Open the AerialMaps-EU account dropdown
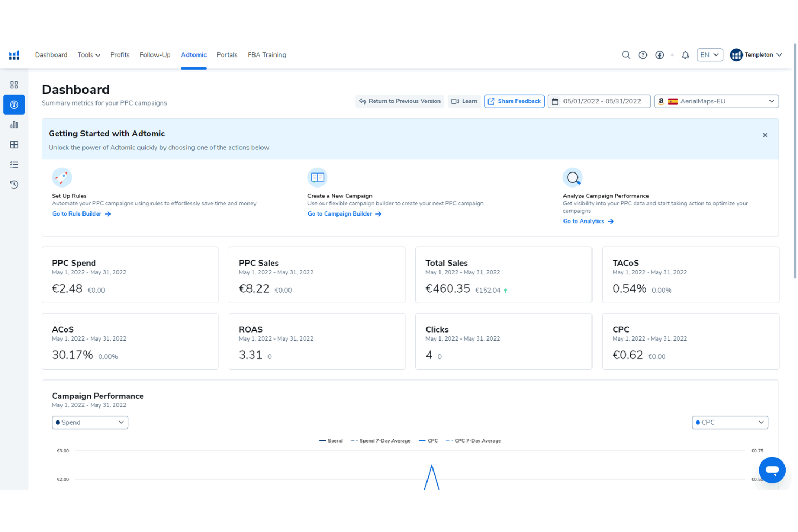Image resolution: width=798 pixels, height=532 pixels. coord(716,101)
